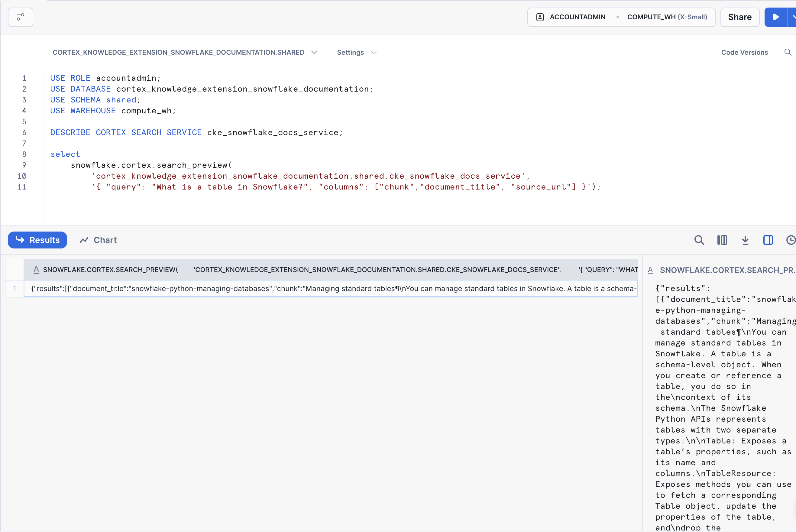Click the role account icon beside ACCOUNTADMIN

[x=540, y=17]
